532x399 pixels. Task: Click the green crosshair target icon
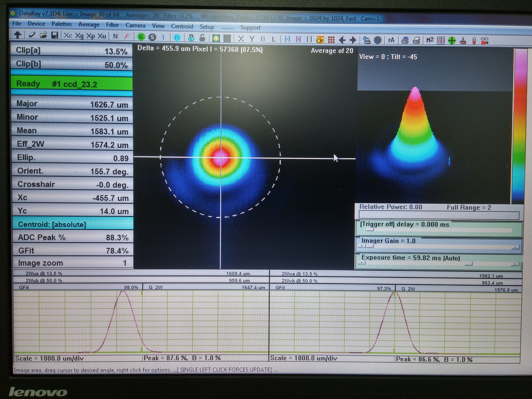(452, 40)
